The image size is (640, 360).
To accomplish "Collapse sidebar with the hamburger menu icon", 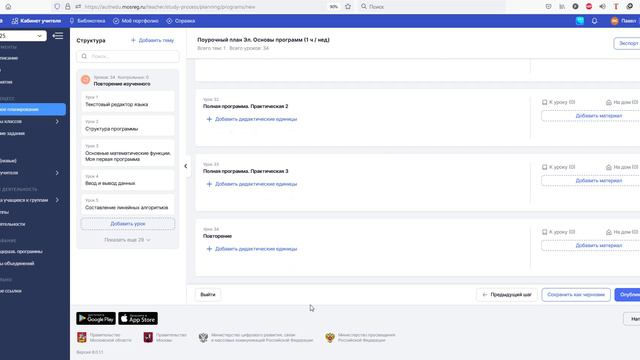I will coord(58,36).
